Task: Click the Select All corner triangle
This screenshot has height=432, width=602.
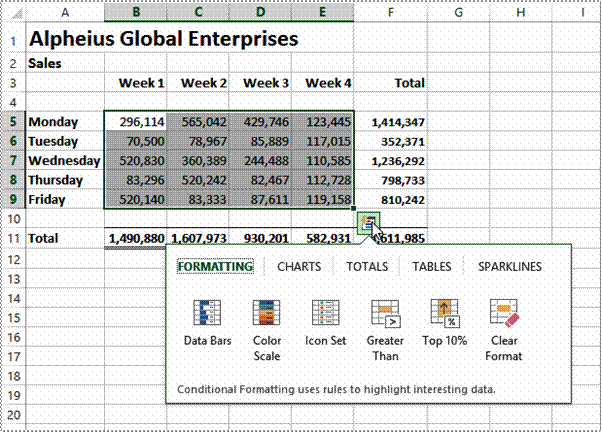Action: [x=16, y=13]
